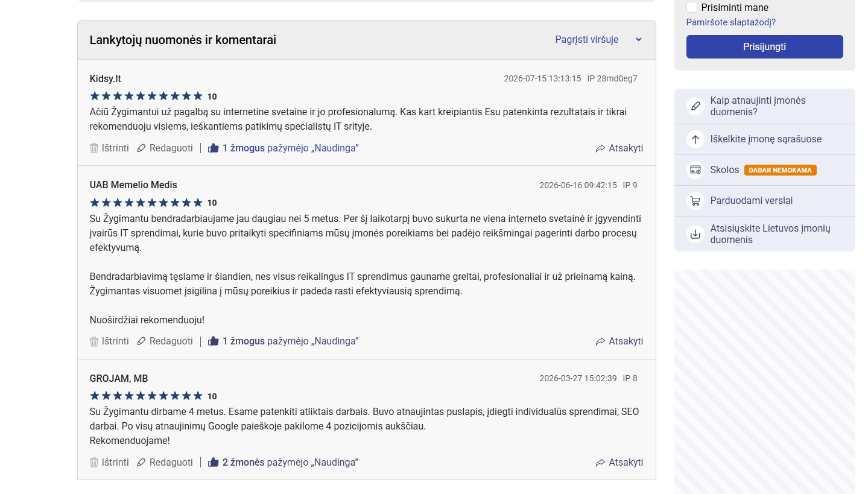This screenshot has height=494, width=868.
Task: Click pencil icon in UAB Memelio Medis review
Action: pyautogui.click(x=141, y=341)
